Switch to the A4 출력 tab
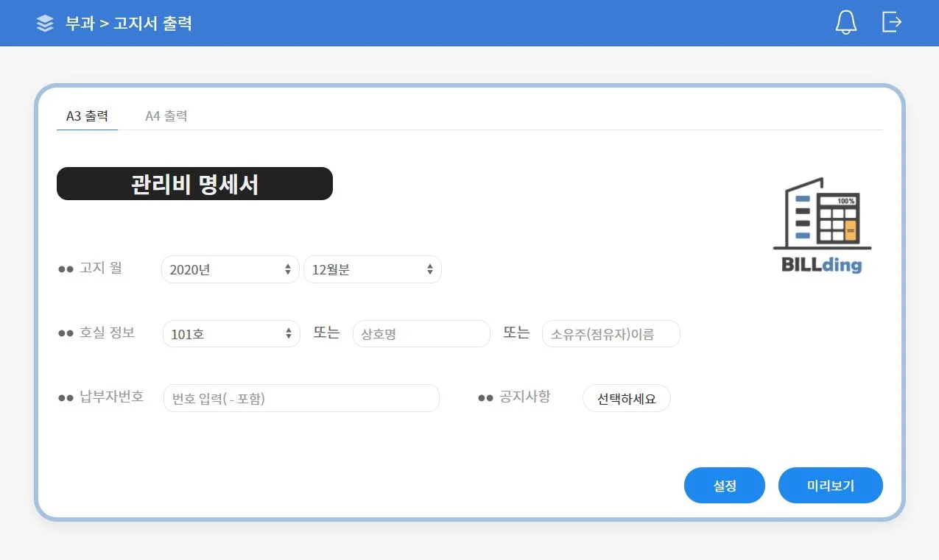Viewport: 939px width, 560px height. point(166,116)
